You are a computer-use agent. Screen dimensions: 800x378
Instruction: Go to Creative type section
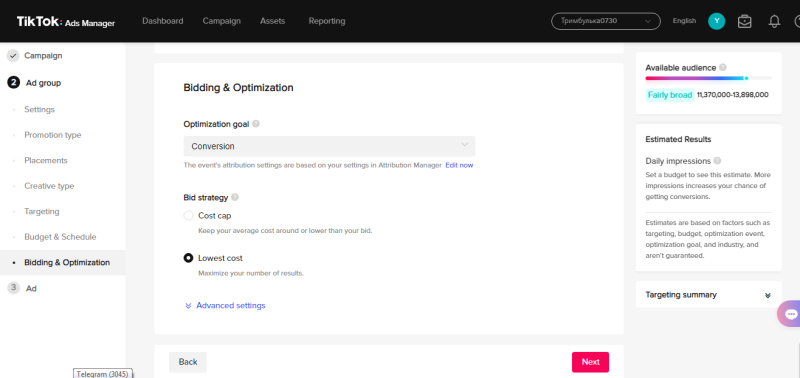point(49,186)
